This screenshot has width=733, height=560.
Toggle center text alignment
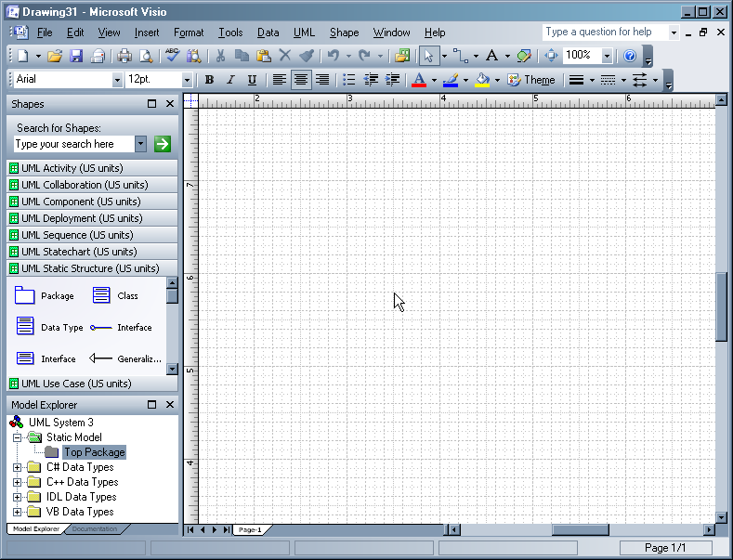coord(301,80)
